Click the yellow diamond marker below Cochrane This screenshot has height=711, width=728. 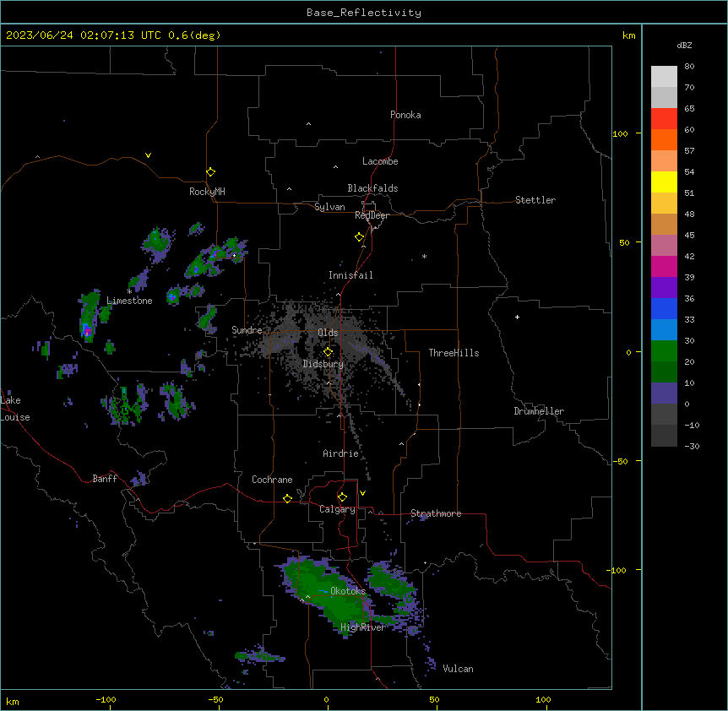[x=287, y=498]
